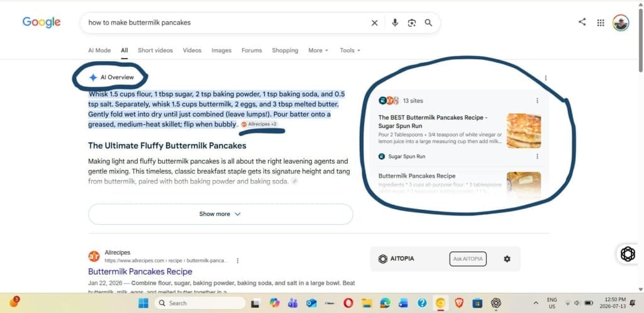Click The Ultimate Fluffy Buttermilk Pancakes heading
This screenshot has height=313, width=644.
click(167, 145)
